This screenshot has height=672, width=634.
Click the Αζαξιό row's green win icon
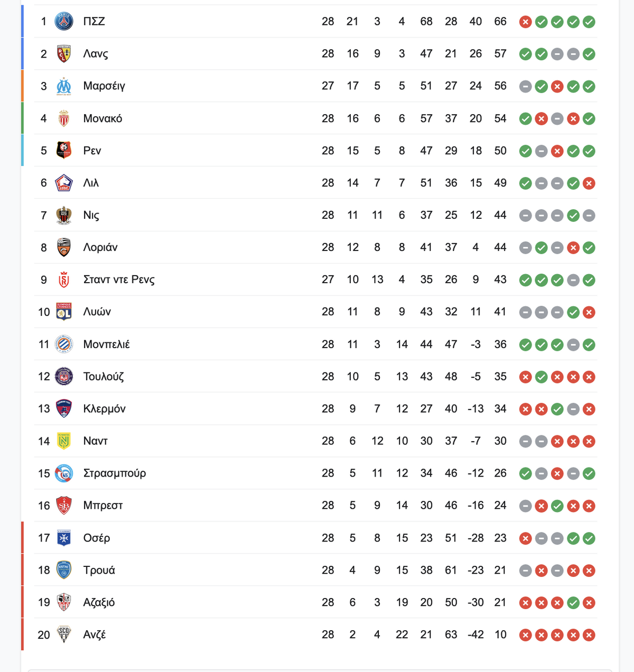pos(573,603)
